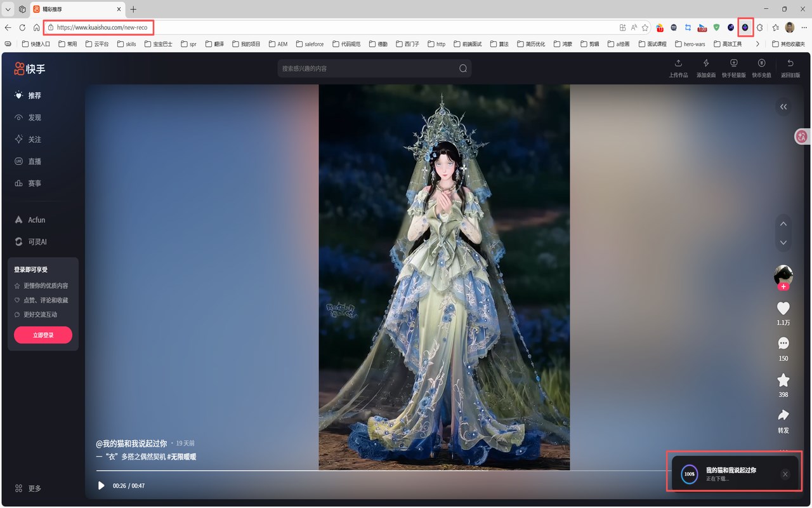Open the comments with 150 replies
This screenshot has height=508, width=812.
[783, 344]
